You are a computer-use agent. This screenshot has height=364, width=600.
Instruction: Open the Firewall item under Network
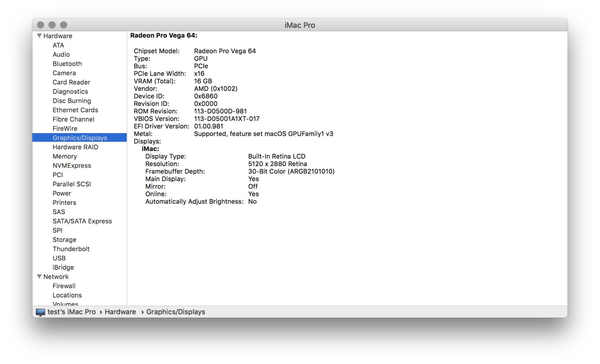[64, 286]
